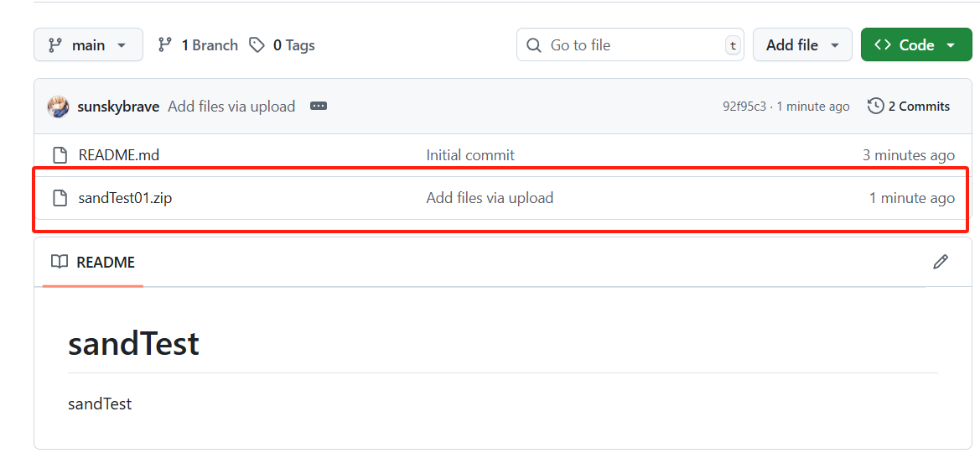Image resolution: width=980 pixels, height=474 pixels.
Task: Edit README with the pencil icon
Action: [x=940, y=262]
